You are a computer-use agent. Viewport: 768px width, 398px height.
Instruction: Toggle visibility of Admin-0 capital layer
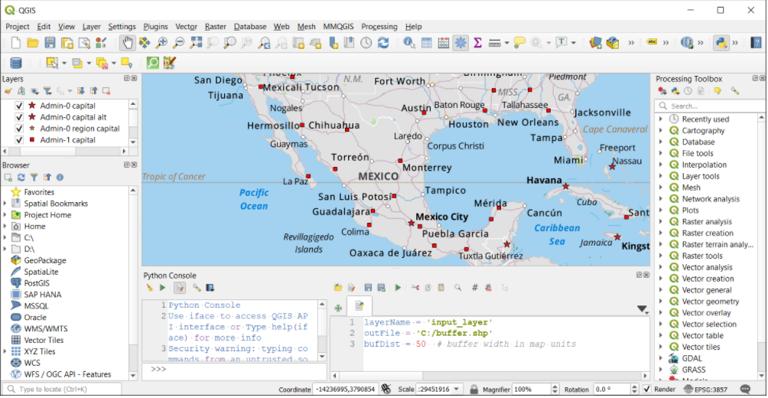(19, 105)
